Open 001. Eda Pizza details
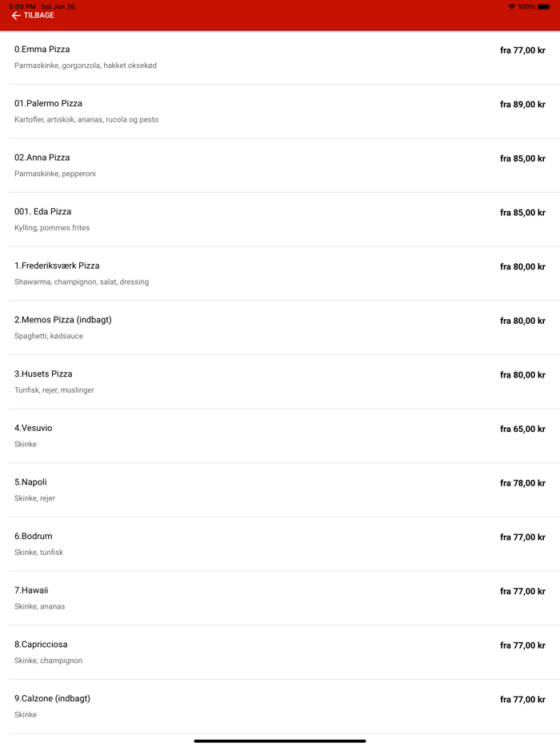This screenshot has height=747, width=560. click(43, 212)
